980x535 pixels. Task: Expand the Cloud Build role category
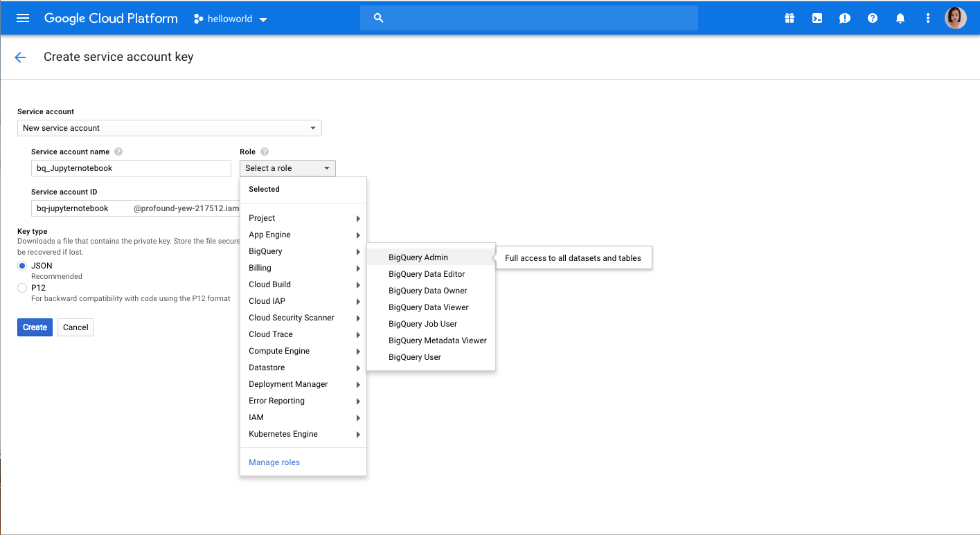click(303, 284)
